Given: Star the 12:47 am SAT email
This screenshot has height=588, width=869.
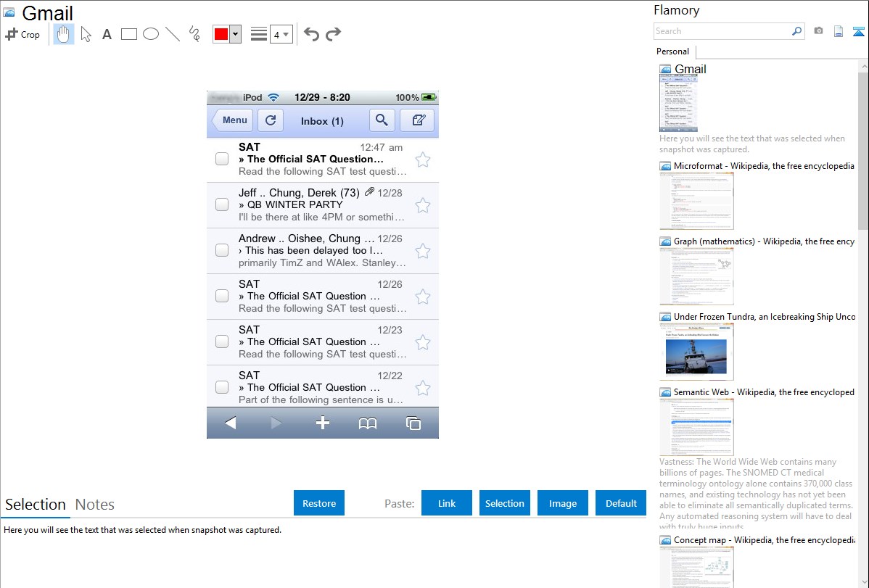Looking at the screenshot, I should (423, 160).
